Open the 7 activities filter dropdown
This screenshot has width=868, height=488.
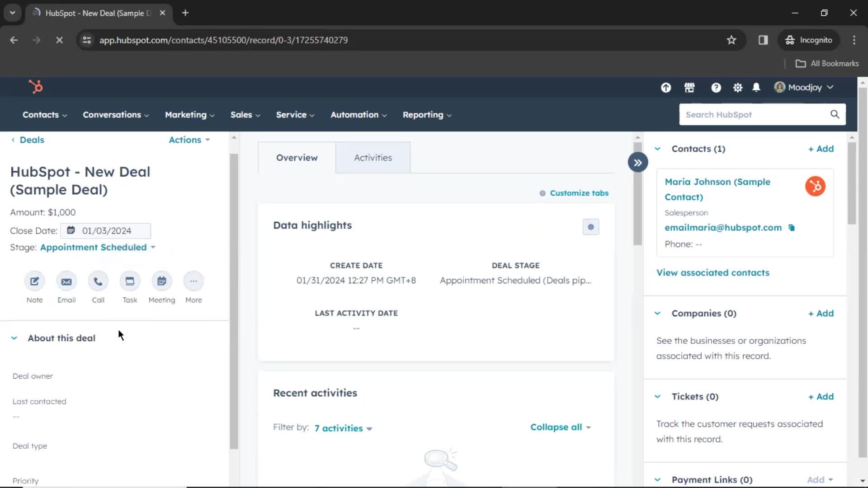pos(343,428)
